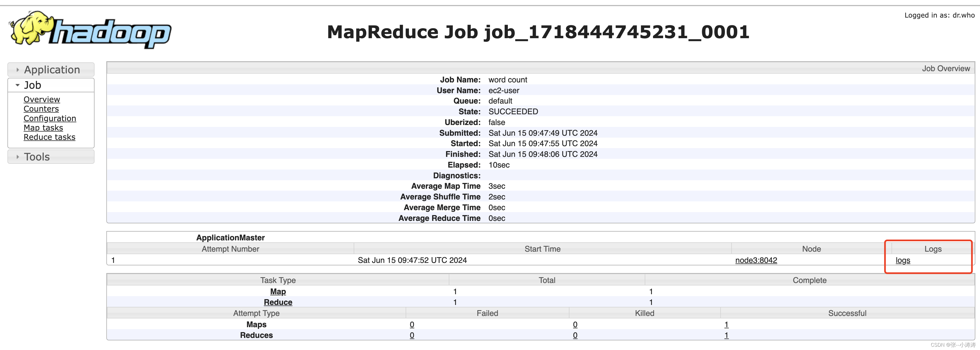The width and height of the screenshot is (980, 350).
Task: Open the Configuration link
Action: click(50, 118)
